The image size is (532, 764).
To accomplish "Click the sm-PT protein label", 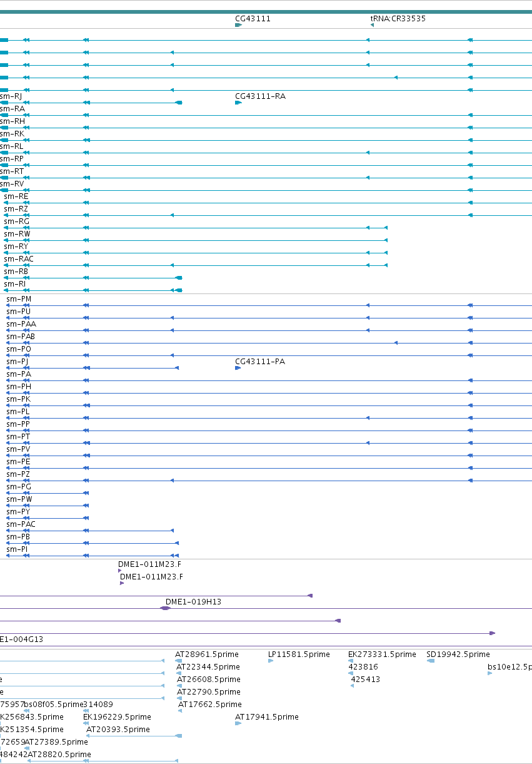I will click(18, 437).
